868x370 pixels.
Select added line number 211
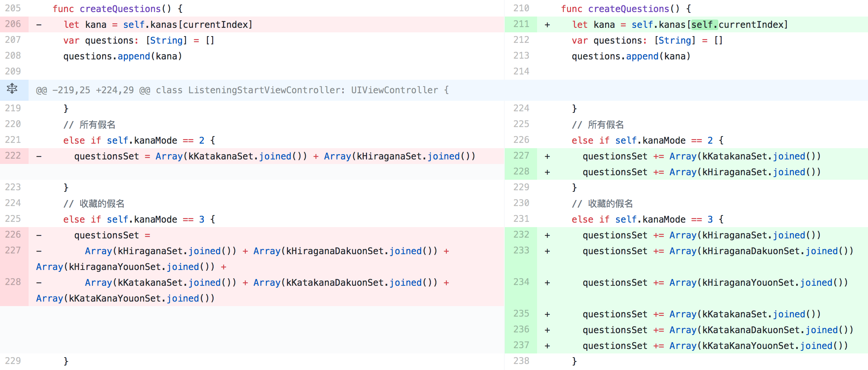point(521,24)
